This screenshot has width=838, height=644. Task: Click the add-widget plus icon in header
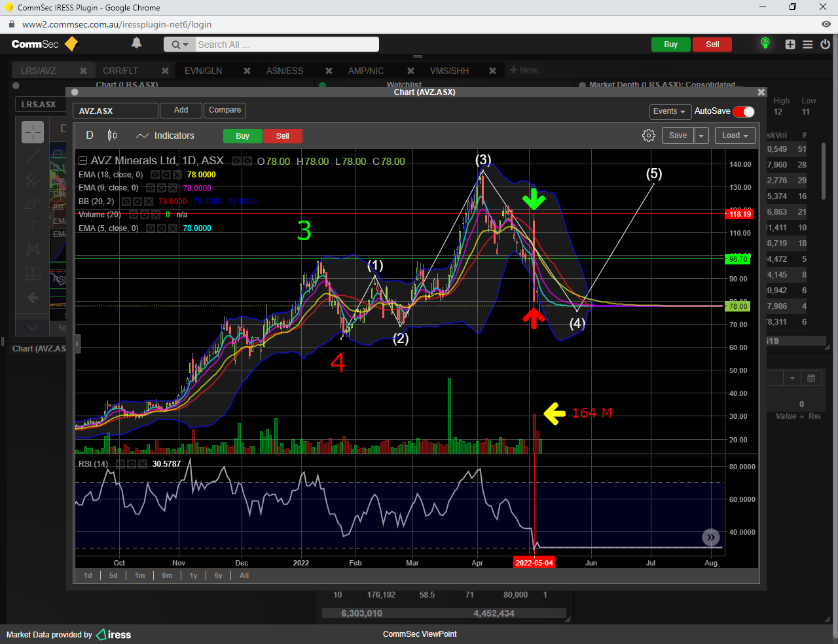point(790,45)
